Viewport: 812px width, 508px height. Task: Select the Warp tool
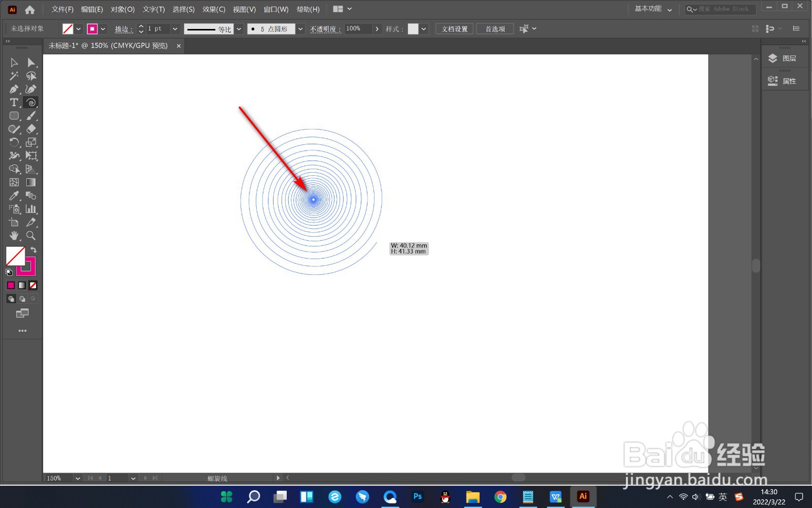tap(14, 155)
